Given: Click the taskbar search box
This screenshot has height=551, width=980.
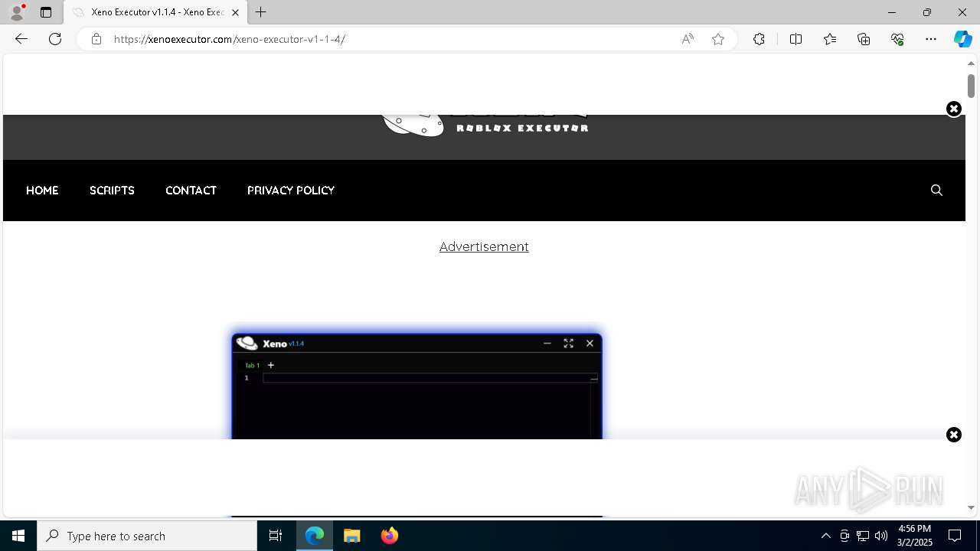Looking at the screenshot, I should (147, 536).
